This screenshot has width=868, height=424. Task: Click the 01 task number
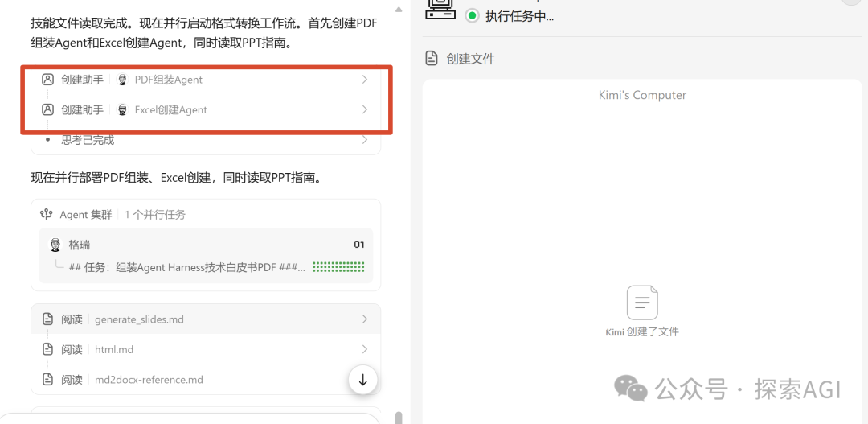pos(359,245)
